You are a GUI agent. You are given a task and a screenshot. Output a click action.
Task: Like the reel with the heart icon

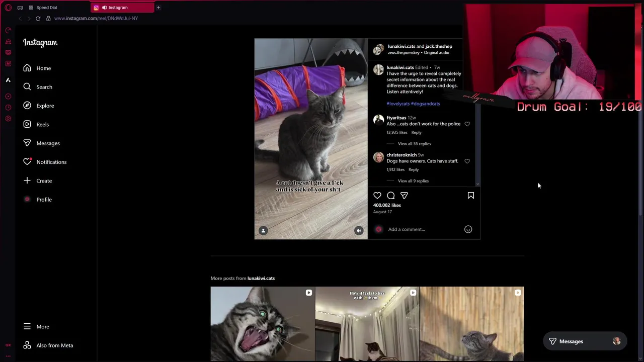point(377,196)
